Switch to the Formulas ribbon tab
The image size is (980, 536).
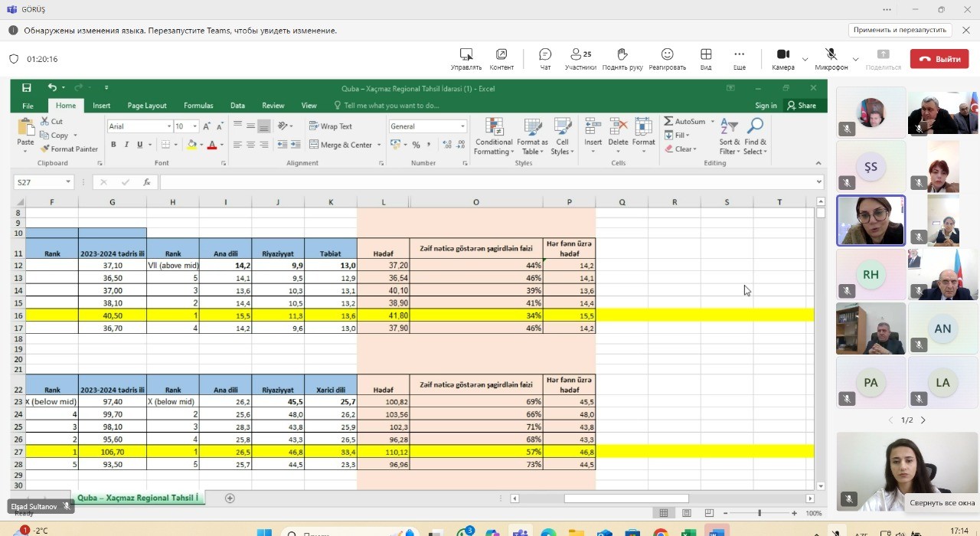[x=198, y=106]
